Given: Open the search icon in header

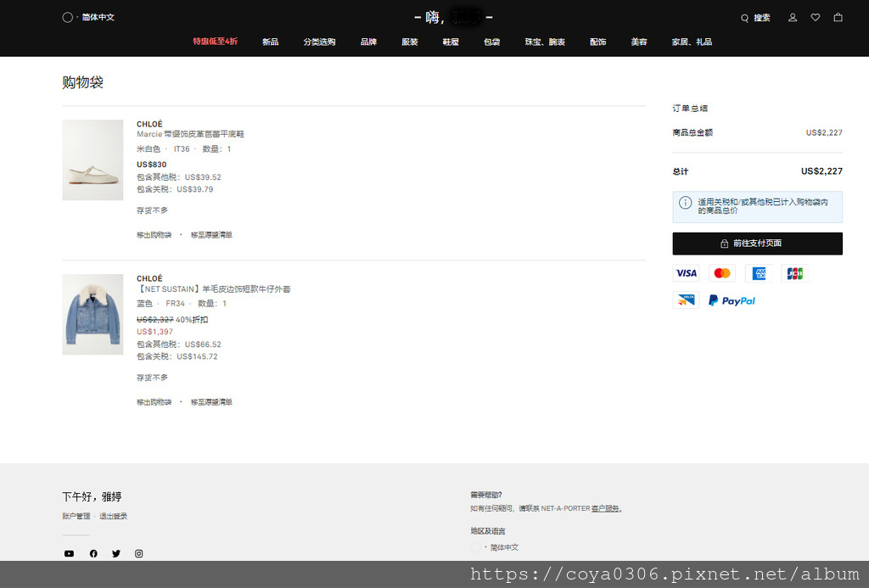Looking at the screenshot, I should (x=744, y=18).
